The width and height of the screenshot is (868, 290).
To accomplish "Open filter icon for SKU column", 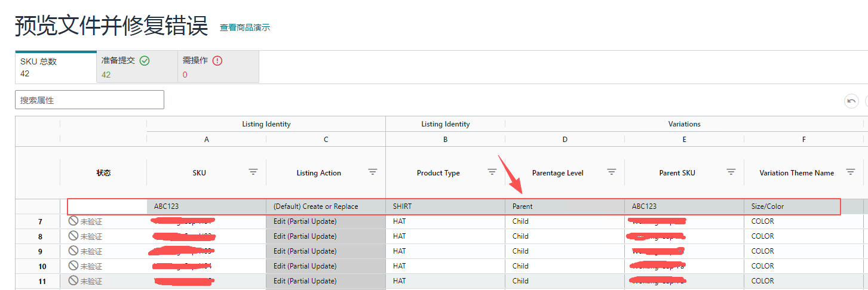I will (253, 172).
